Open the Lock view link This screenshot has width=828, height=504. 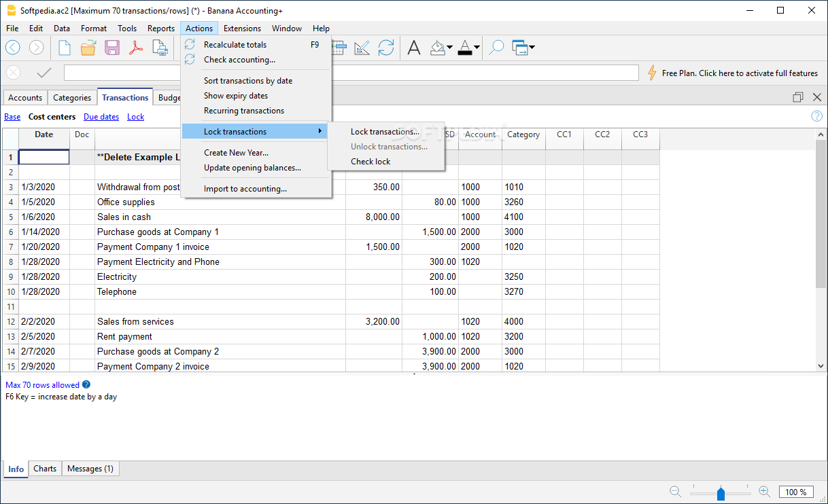(136, 117)
